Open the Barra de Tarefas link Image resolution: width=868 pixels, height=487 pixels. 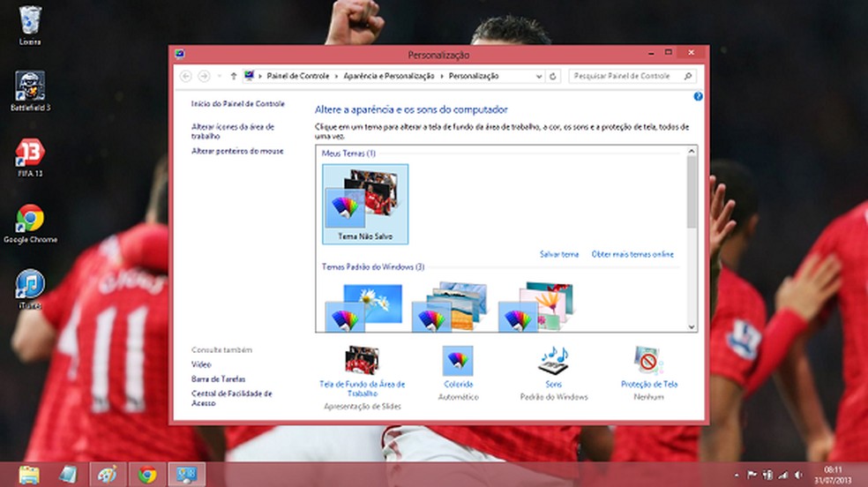tap(218, 378)
